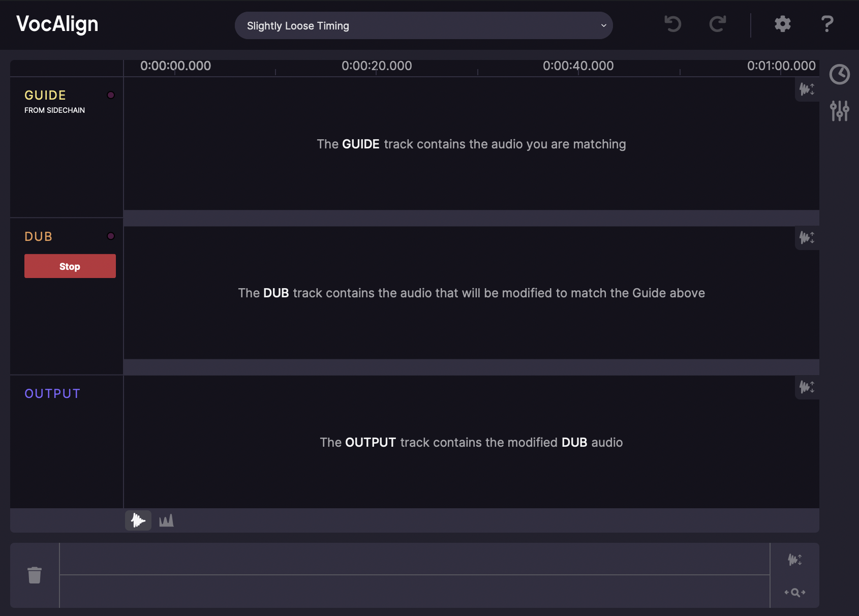The height and width of the screenshot is (616, 859).
Task: Click the VocAlign logo title
Action: pos(57,24)
